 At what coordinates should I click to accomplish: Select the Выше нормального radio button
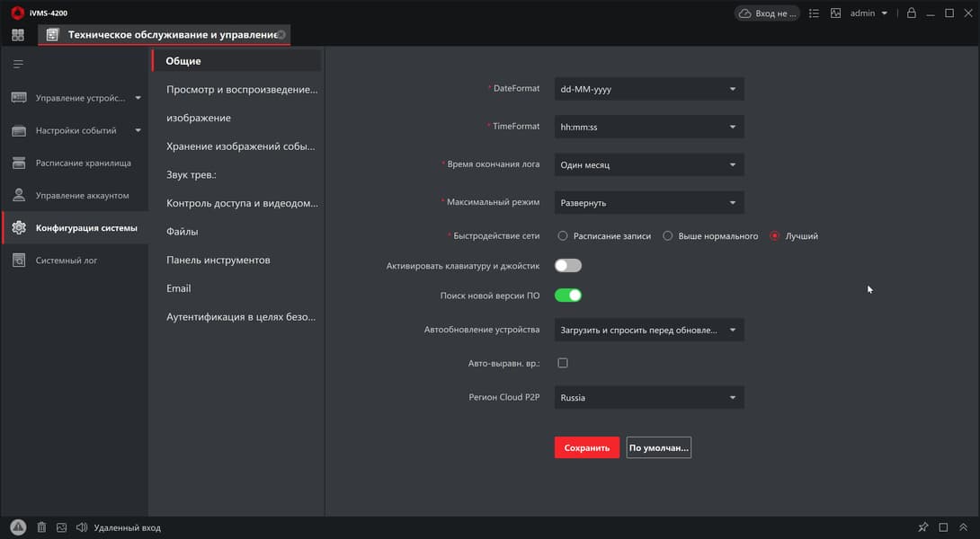point(668,236)
